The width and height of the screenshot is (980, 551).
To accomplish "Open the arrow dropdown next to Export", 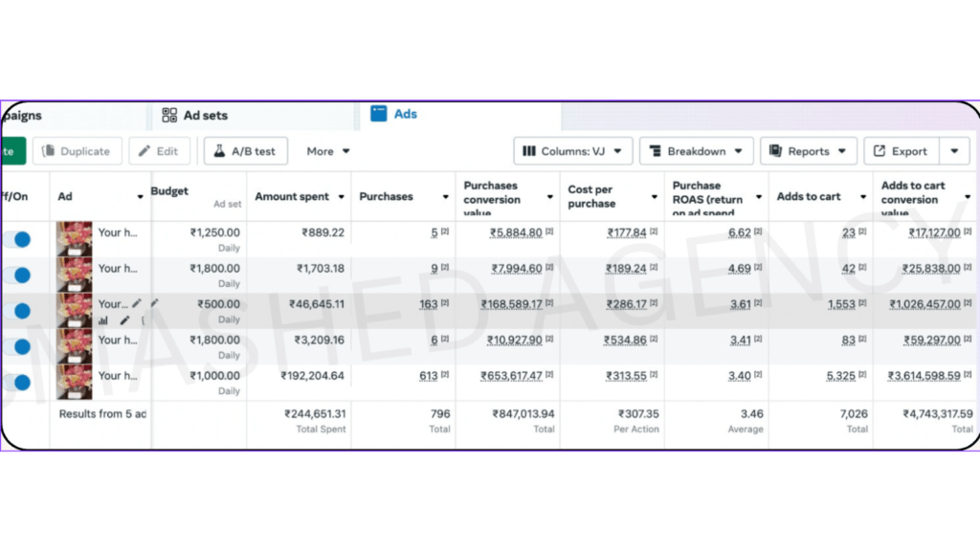I will [954, 151].
